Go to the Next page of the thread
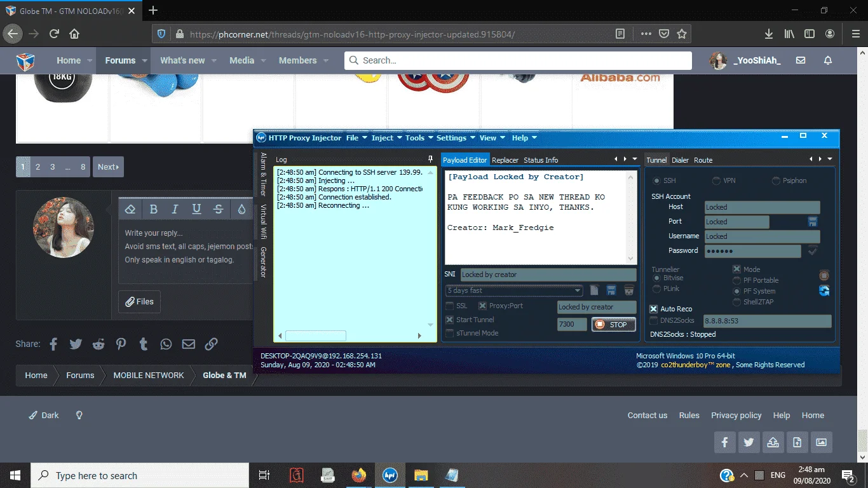The height and width of the screenshot is (488, 868). [x=108, y=166]
